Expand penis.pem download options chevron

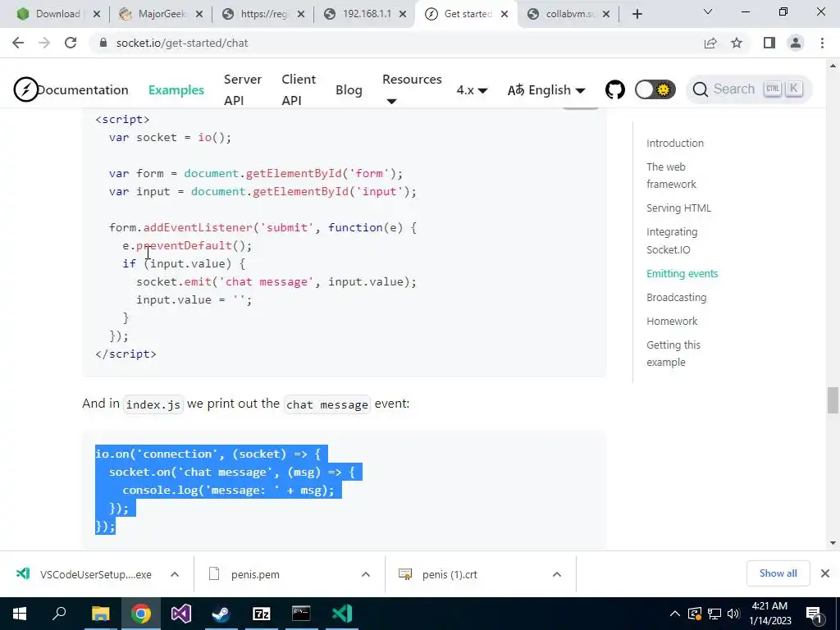coord(366,574)
